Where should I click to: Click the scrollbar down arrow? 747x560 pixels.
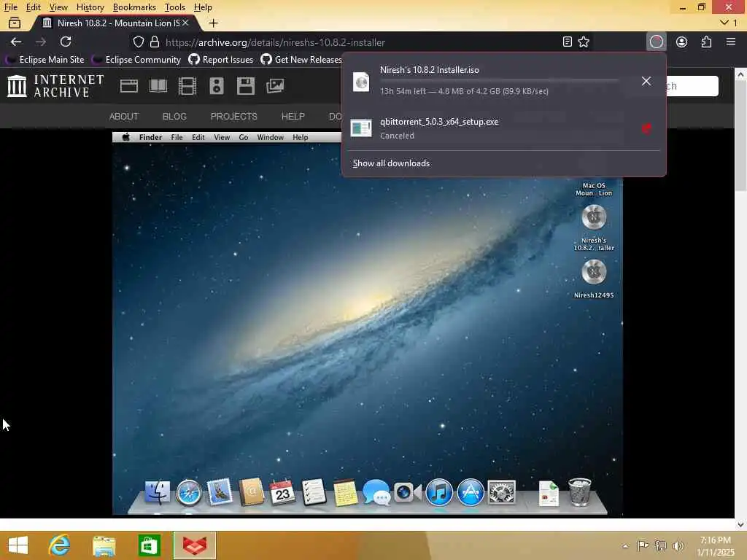pos(740,524)
